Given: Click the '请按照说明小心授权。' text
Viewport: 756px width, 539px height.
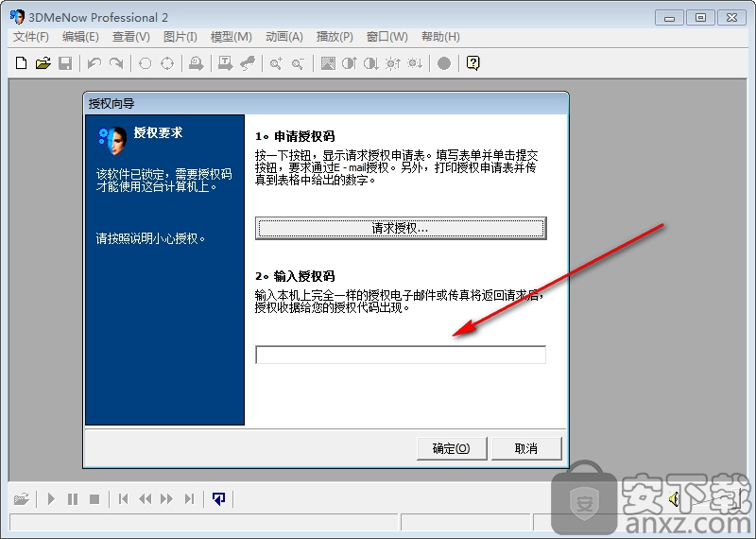Looking at the screenshot, I should pyautogui.click(x=151, y=238).
